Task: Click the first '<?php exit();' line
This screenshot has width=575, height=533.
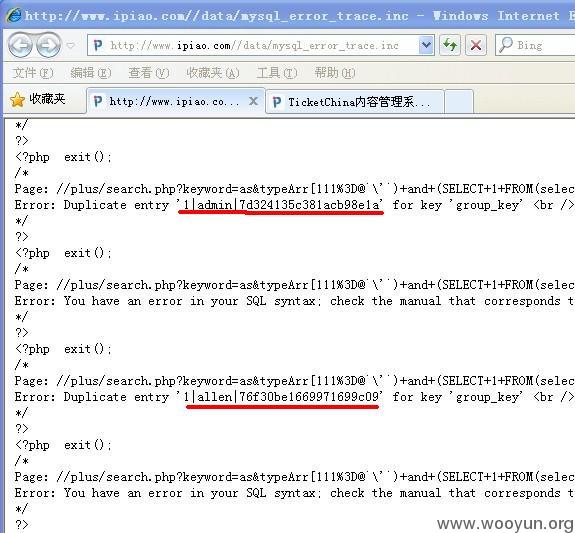Action: (63, 157)
